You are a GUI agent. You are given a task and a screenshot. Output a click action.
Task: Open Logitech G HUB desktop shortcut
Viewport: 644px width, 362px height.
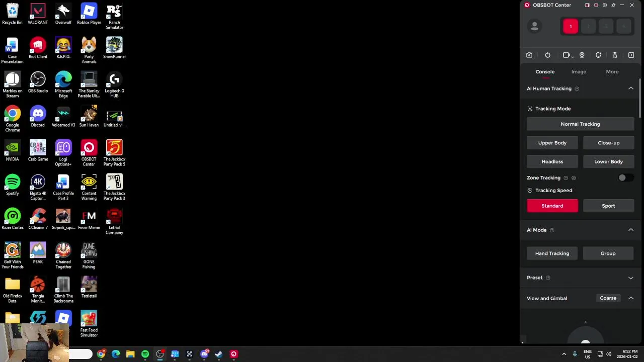(x=114, y=85)
